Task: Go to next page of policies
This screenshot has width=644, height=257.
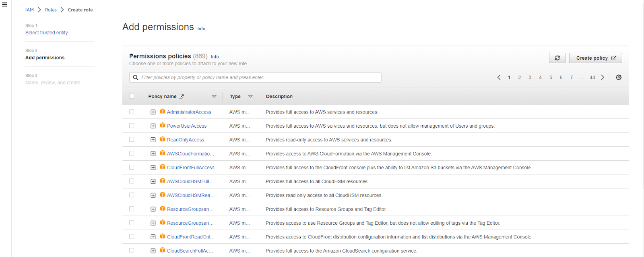Action: (x=603, y=77)
